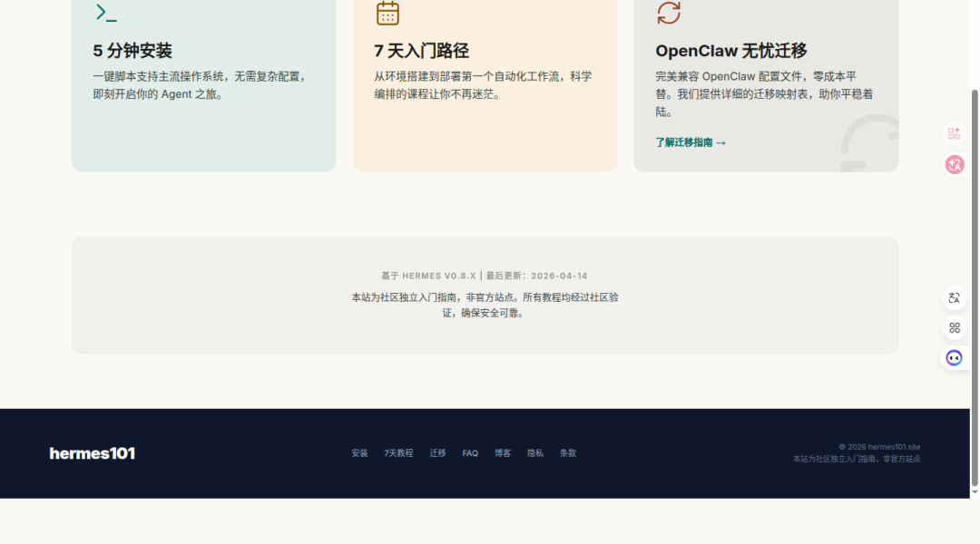
Task: Select the circular refresh icon above OpenClaw 无忧迁移
Action: (669, 13)
